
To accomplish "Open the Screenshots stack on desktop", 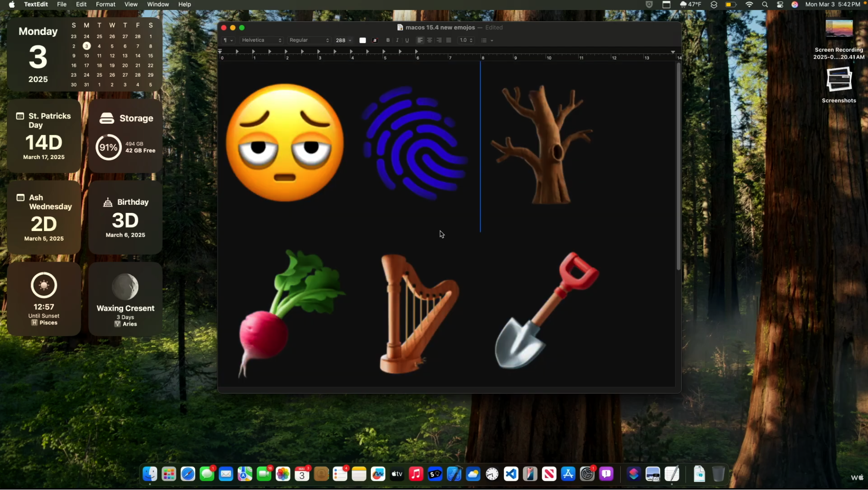I will coord(838,80).
